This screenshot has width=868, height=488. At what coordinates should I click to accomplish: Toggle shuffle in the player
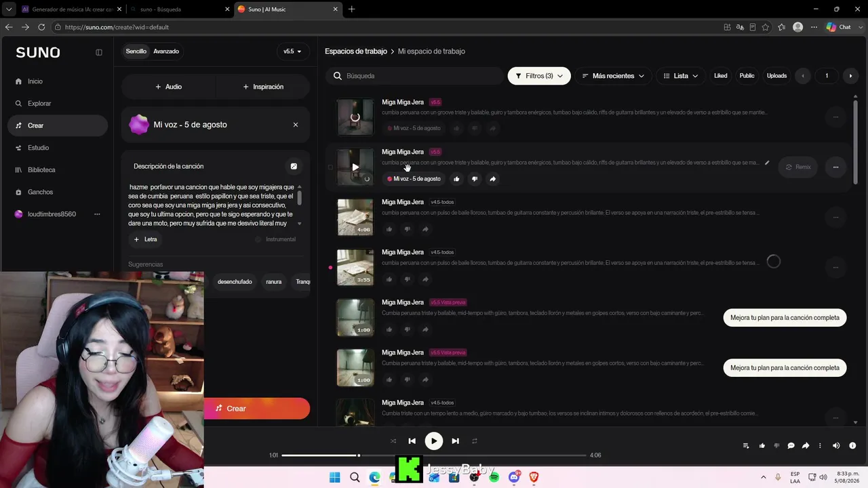point(393,441)
